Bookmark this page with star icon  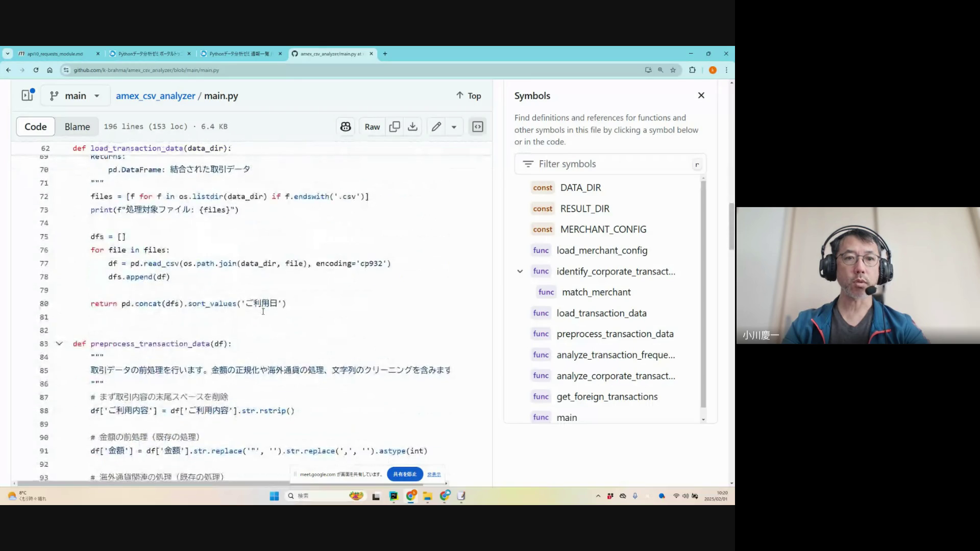(x=673, y=70)
